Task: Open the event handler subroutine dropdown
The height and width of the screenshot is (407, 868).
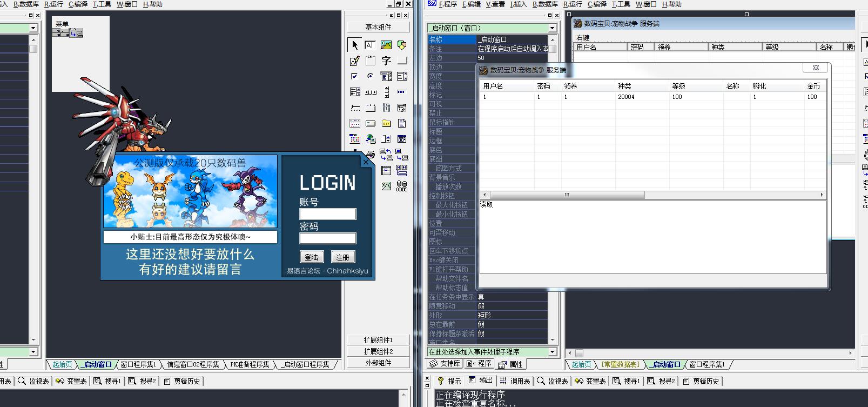Action: [552, 352]
